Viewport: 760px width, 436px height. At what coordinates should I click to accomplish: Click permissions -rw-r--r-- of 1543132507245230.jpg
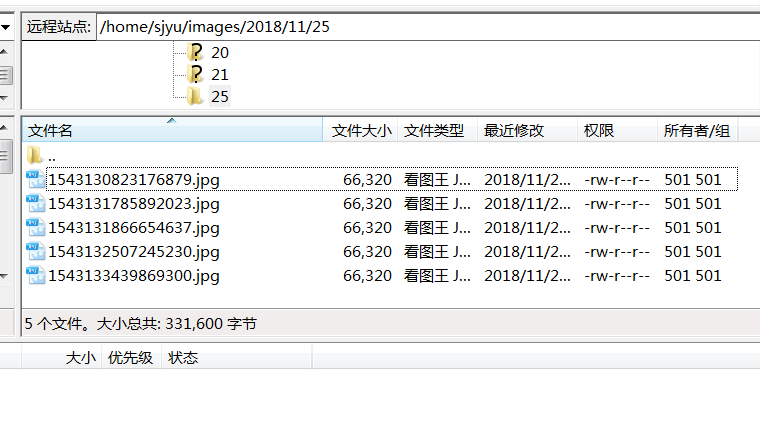(617, 251)
